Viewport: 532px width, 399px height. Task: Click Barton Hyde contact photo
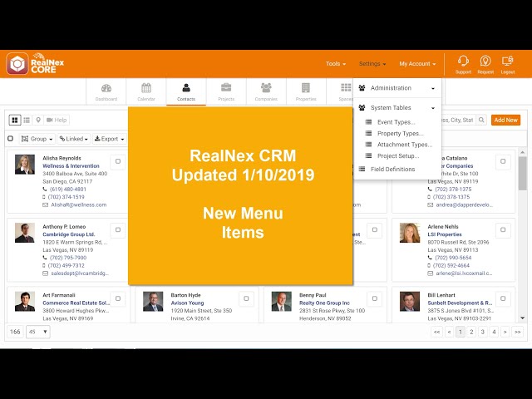point(153,301)
